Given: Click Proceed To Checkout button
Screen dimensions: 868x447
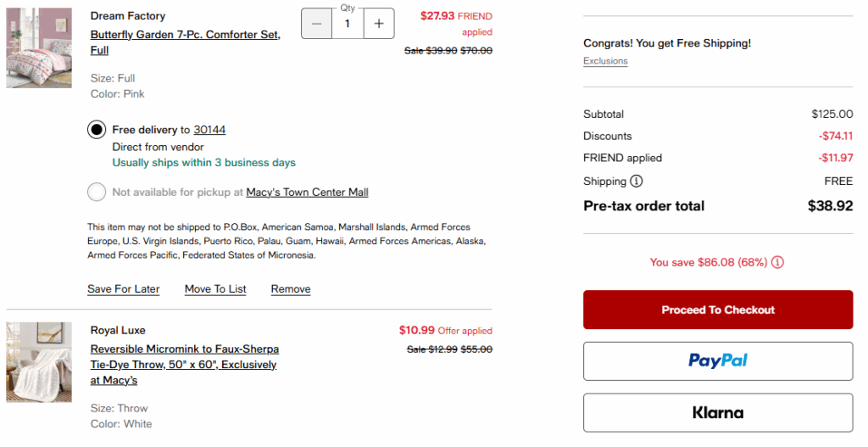Looking at the screenshot, I should 718,310.
